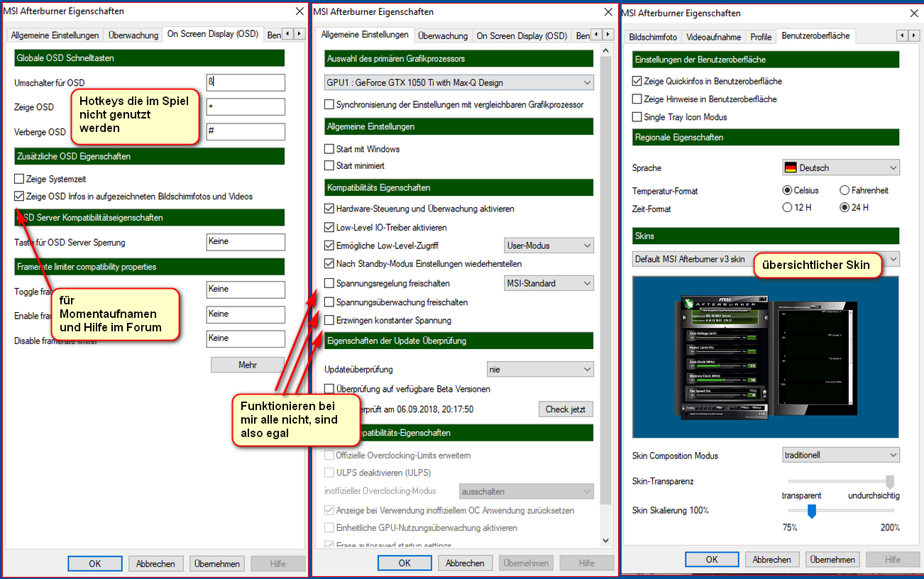Click Verberge OSD hotkey field
This screenshot has width=924, height=579.
(x=246, y=131)
